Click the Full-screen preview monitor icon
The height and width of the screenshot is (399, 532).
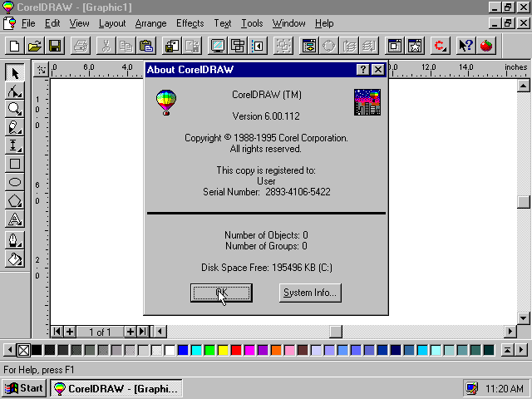pos(218,46)
